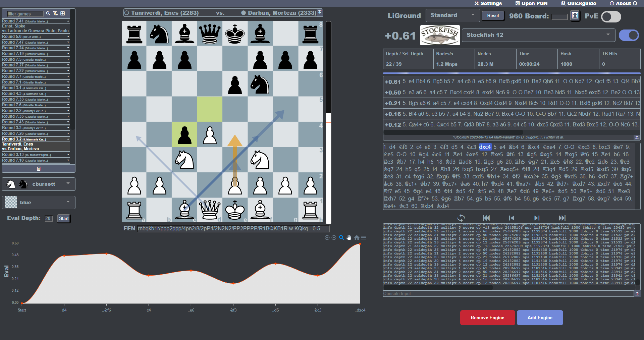
Task: Click the flip board icon in the loop controls
Action: (x=461, y=218)
